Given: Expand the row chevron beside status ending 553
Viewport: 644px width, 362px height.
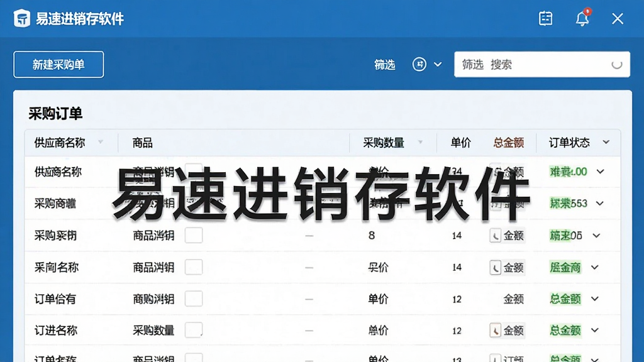Looking at the screenshot, I should [x=599, y=203].
